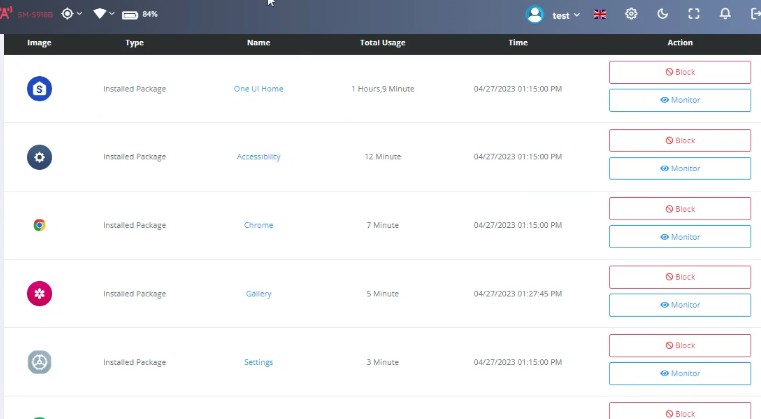Block the Gallery package
The image size is (761, 419).
pos(680,277)
